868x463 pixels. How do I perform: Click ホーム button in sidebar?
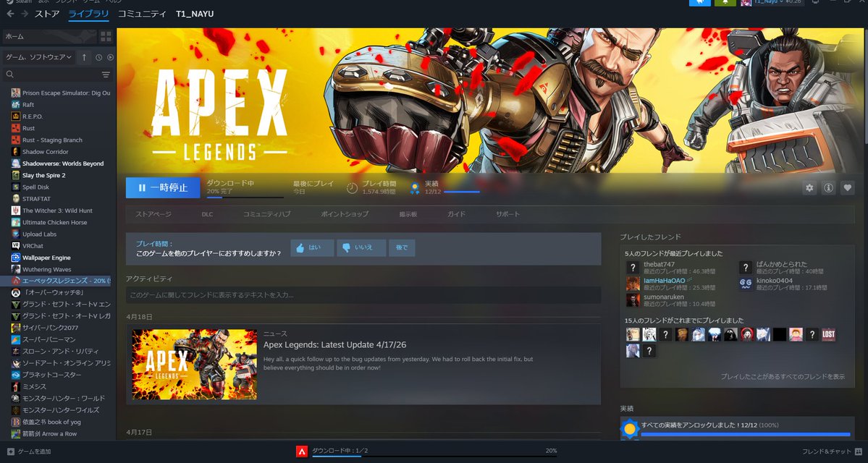49,36
